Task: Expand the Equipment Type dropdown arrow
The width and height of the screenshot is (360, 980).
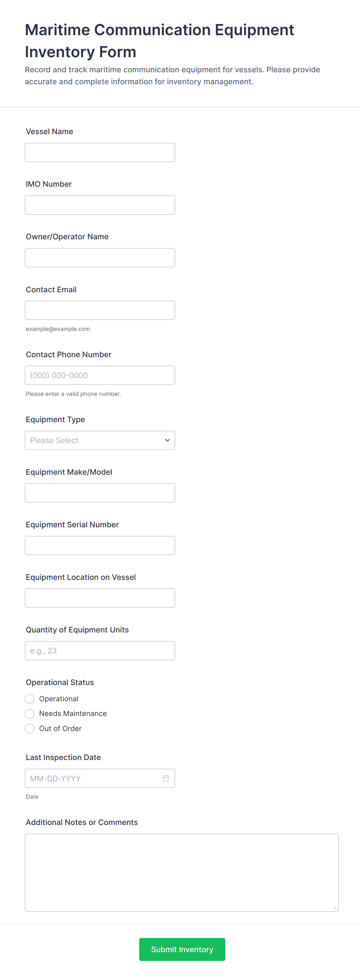Action: pos(167,440)
